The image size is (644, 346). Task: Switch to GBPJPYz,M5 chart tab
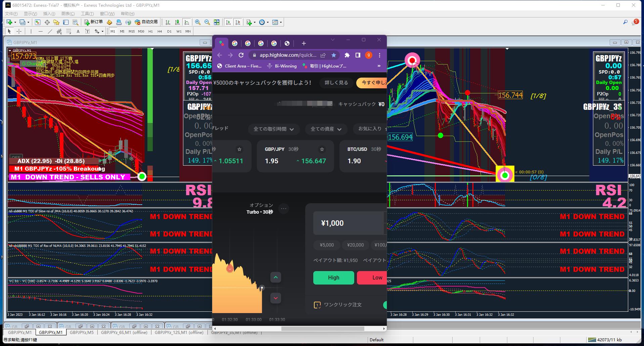click(x=82, y=333)
